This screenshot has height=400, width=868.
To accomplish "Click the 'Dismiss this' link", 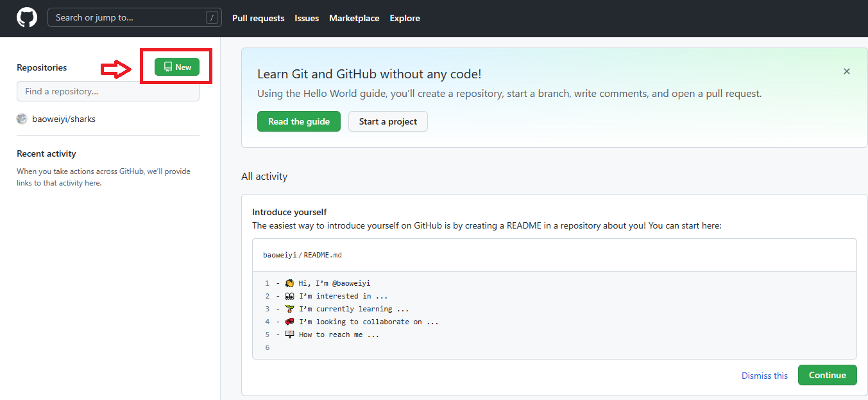I will tap(765, 376).
